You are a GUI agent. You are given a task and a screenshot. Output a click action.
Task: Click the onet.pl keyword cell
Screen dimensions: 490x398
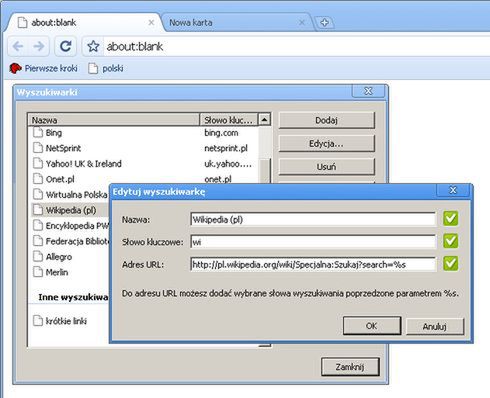point(218,179)
